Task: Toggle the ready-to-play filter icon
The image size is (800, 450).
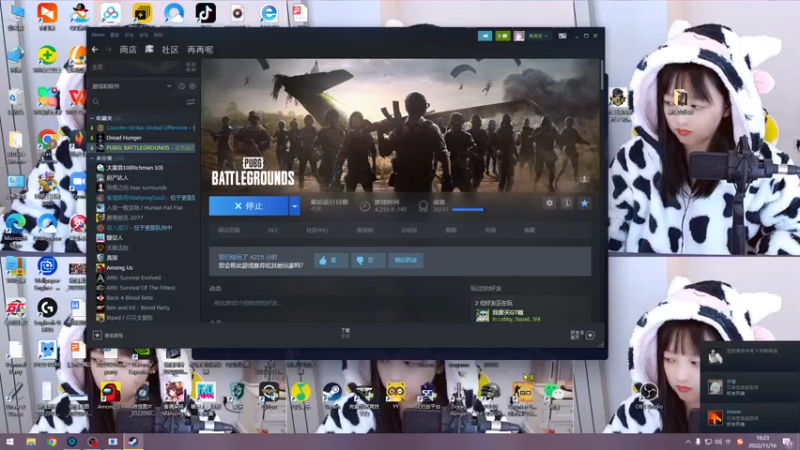Action: [192, 86]
